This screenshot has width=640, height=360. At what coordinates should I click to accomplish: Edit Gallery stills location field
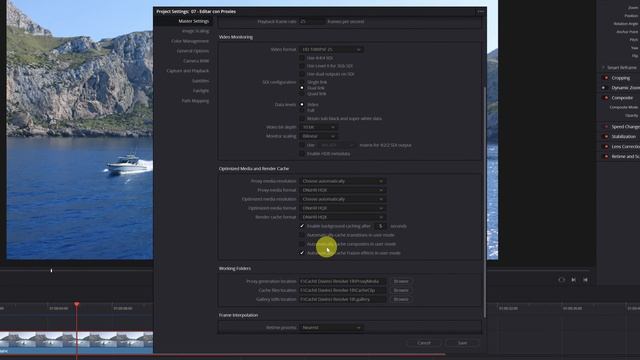click(x=342, y=299)
